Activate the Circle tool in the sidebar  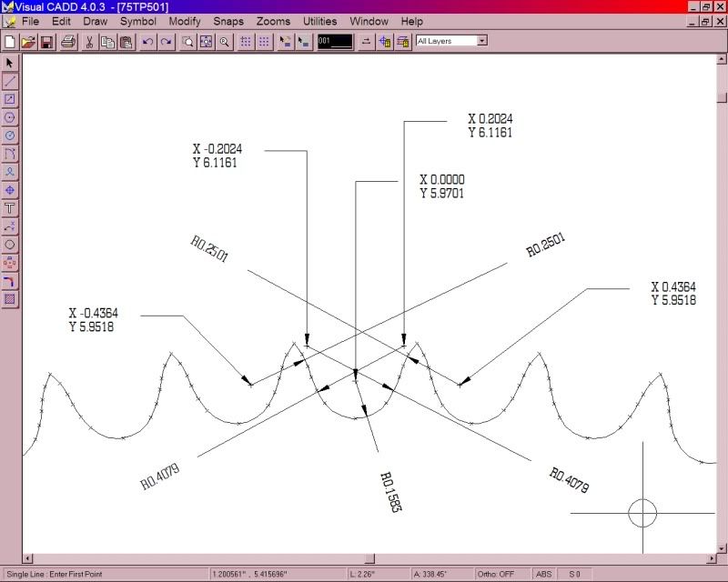click(x=11, y=245)
